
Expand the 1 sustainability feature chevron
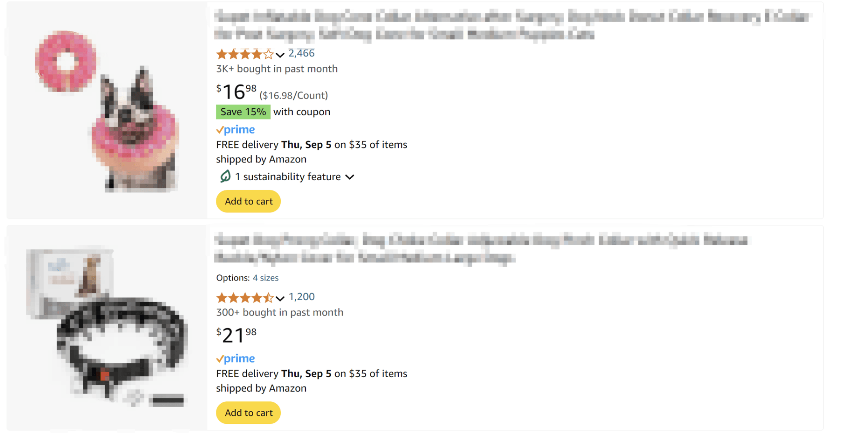pyautogui.click(x=350, y=177)
